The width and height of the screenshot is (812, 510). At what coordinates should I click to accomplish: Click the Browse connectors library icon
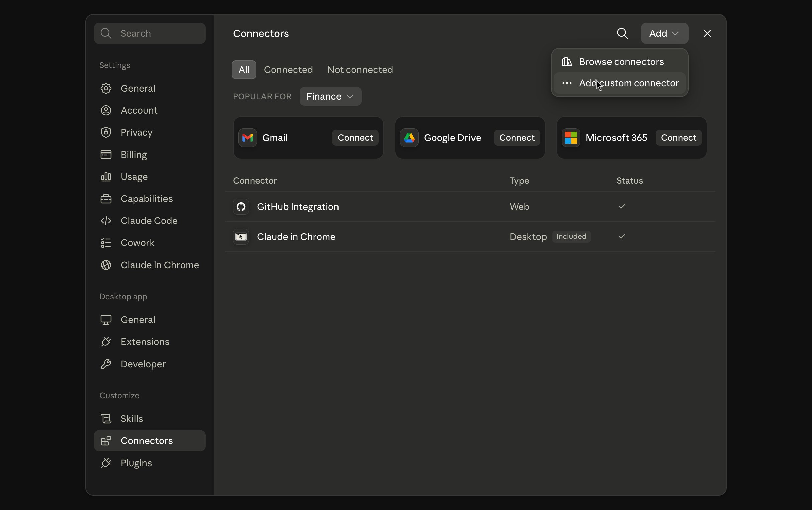click(567, 62)
